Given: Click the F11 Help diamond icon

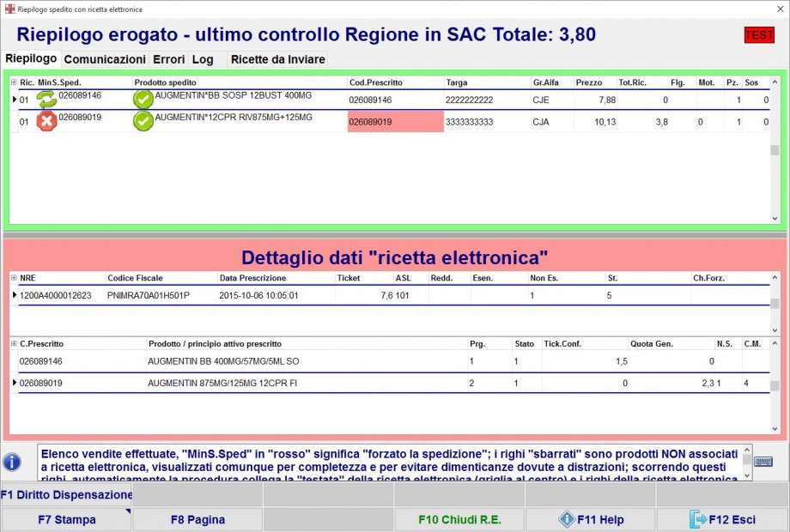Looking at the screenshot, I should click(567, 518).
